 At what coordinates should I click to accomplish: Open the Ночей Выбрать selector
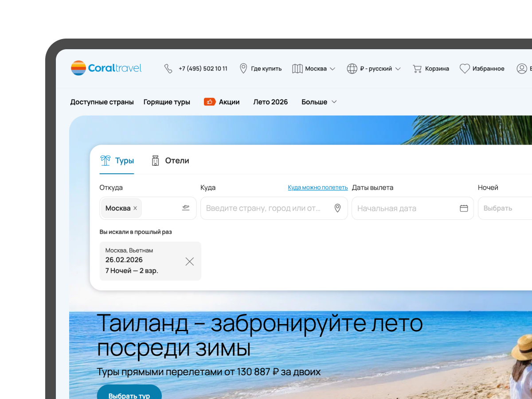[x=505, y=208]
